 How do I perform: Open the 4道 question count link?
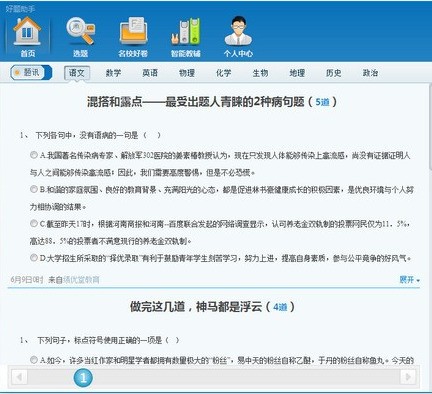point(280,307)
